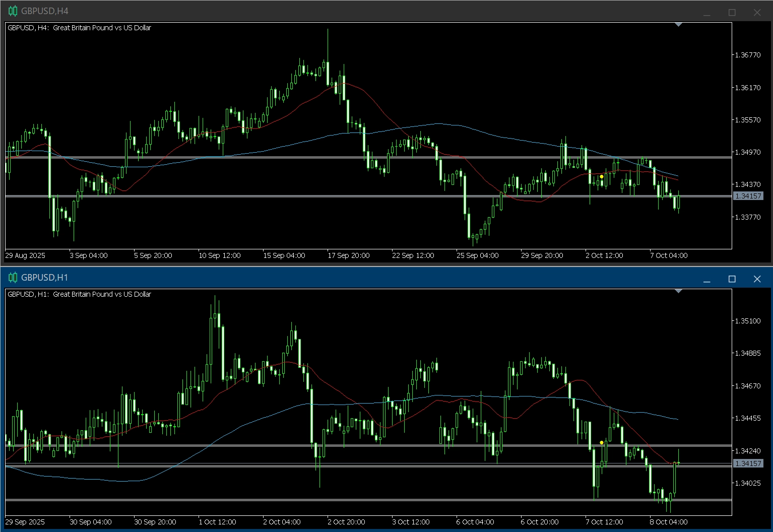
Task: Click the 1.35100 level on the H1 price scale
Action: tap(748, 321)
